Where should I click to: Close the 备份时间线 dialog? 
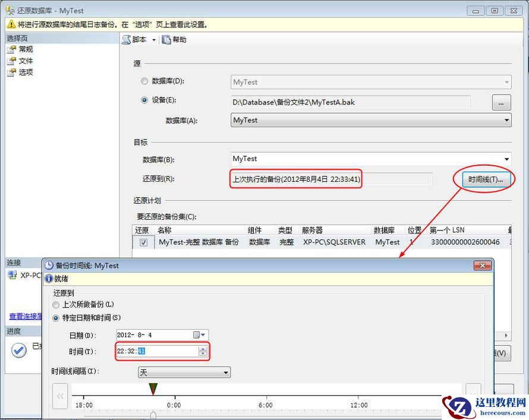(x=483, y=266)
